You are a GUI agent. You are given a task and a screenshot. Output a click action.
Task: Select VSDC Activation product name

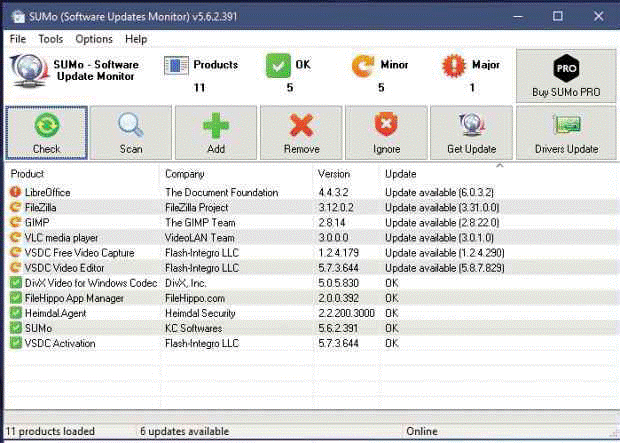pyautogui.click(x=60, y=343)
